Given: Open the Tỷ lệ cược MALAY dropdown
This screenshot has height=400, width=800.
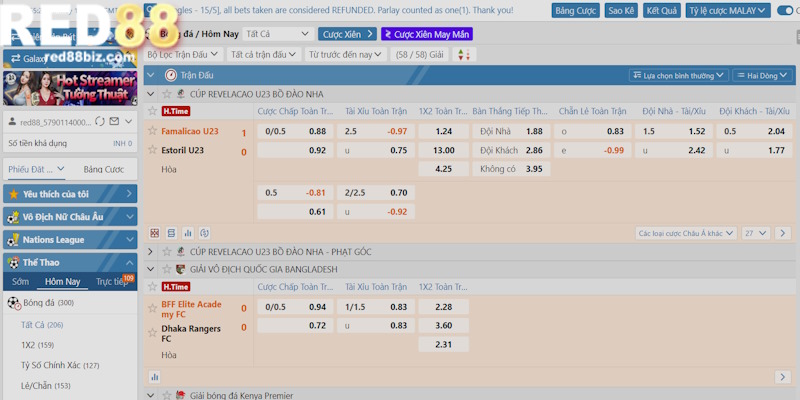Looking at the screenshot, I should 728,10.
